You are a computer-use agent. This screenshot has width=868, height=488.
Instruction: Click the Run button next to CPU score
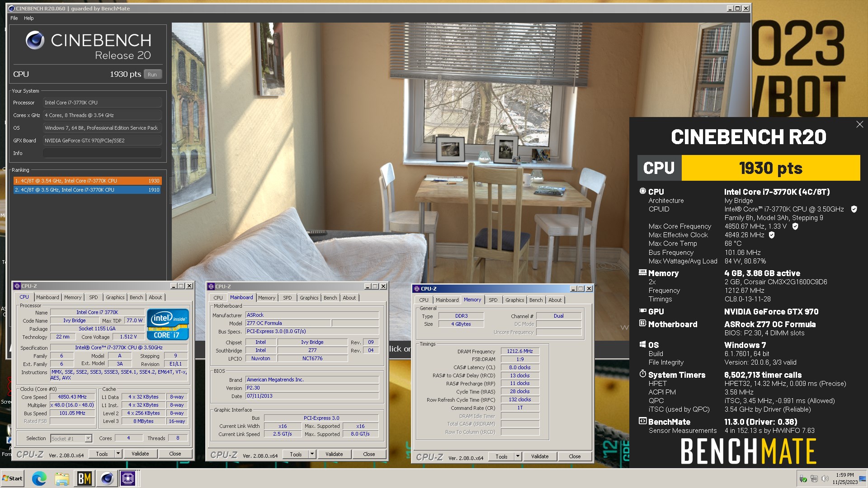(x=152, y=75)
